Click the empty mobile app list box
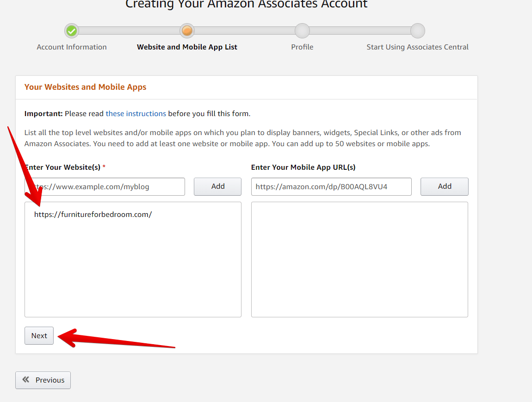This screenshot has height=402, width=532. pyautogui.click(x=359, y=259)
